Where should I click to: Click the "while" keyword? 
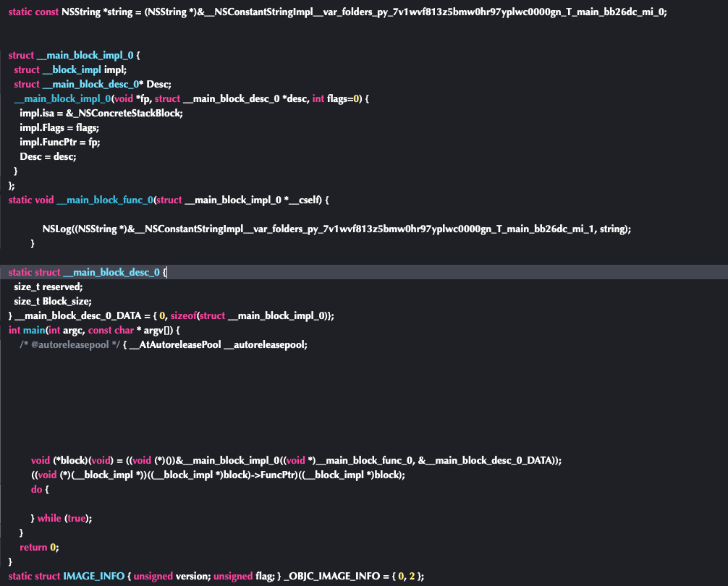[49, 518]
